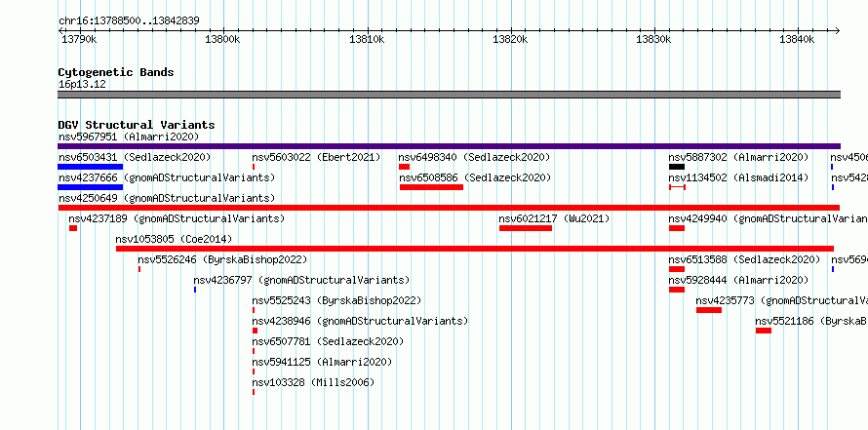
Task: Click the long red nsv4250649 bar
Action: [449, 208]
